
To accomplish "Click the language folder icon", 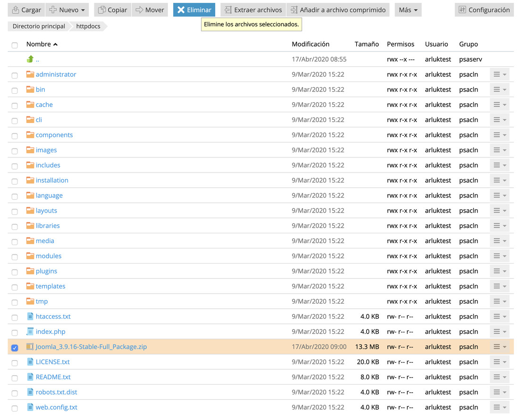I will pos(30,195).
